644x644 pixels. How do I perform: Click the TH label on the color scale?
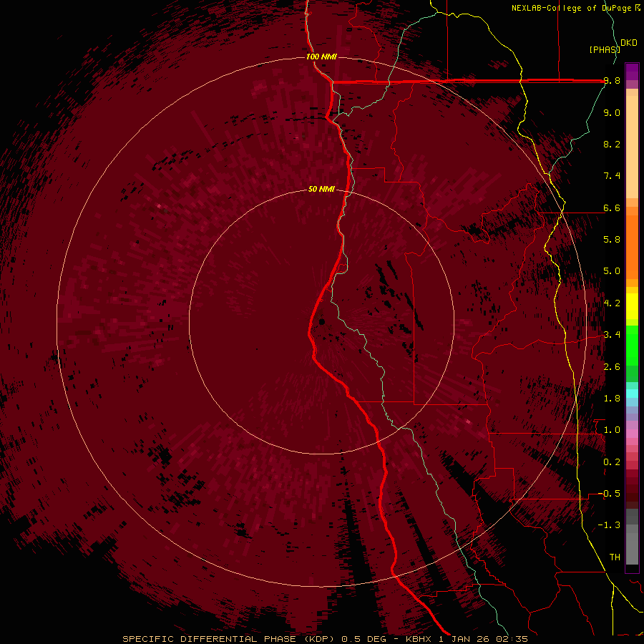[615, 557]
